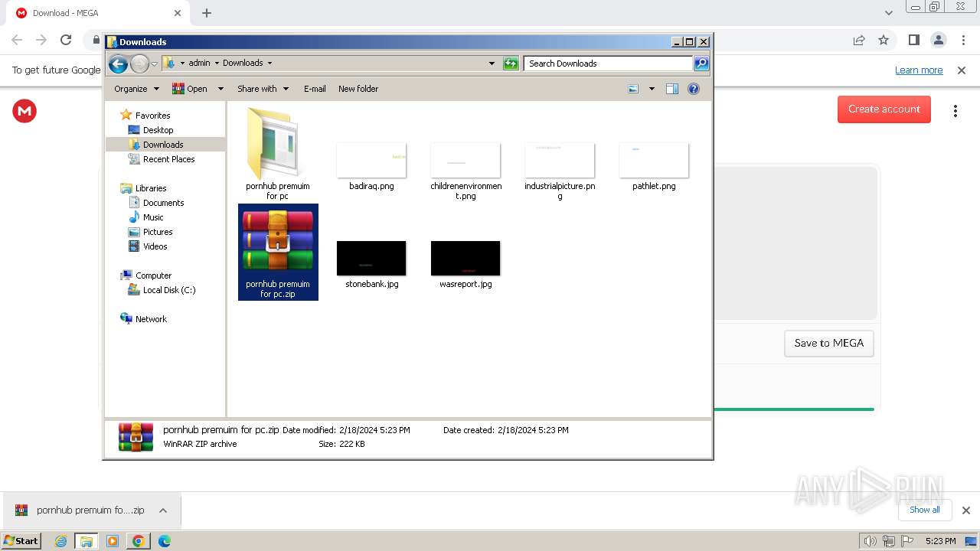Screen dimensions: 980x551
Task: Close the Chrome downloads shelf
Action: click(966, 510)
